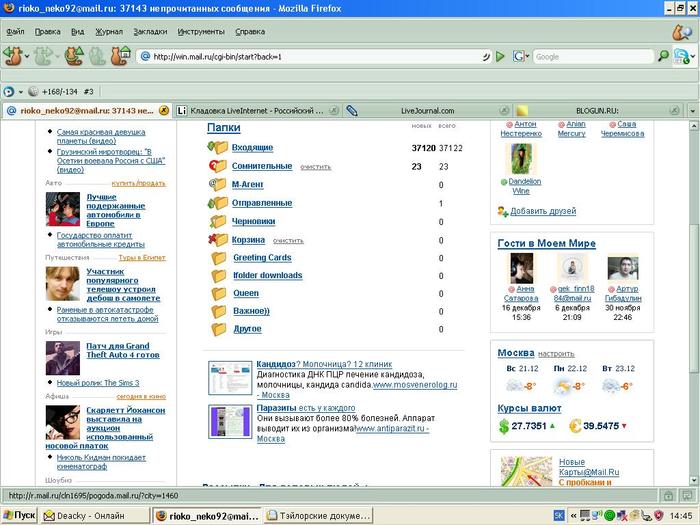Image resolution: width=700 pixels, height=525 pixels.
Task: Click очистить next to Корзина
Action: [x=288, y=241]
